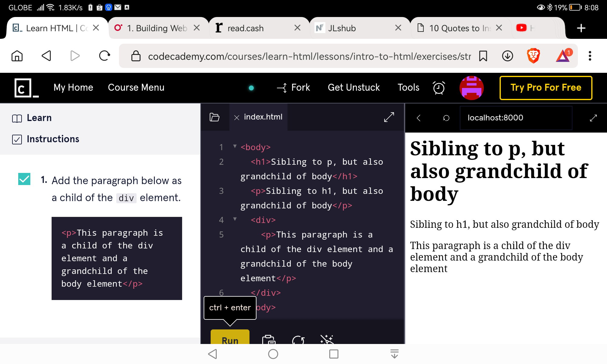Tap Android recent apps square
Screen dimensions: 607x364
334,354
